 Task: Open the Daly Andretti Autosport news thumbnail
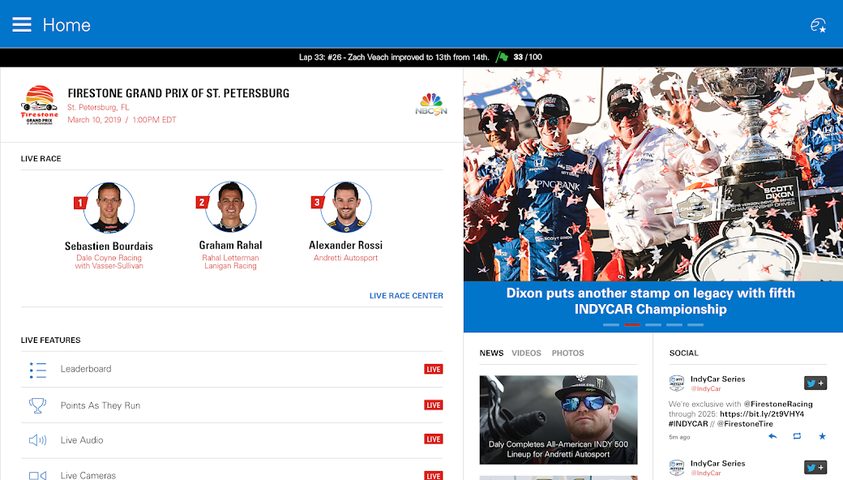coord(559,420)
